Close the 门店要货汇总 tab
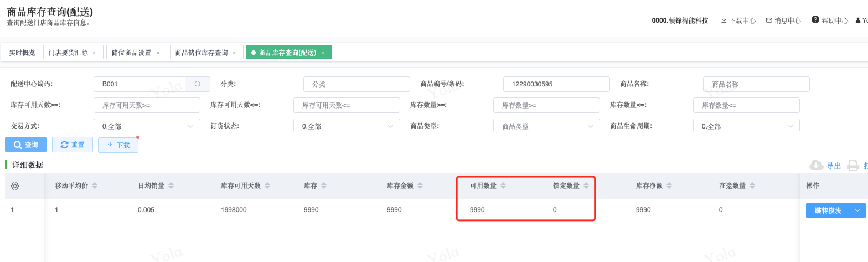This screenshot has height=262, width=868. point(94,53)
